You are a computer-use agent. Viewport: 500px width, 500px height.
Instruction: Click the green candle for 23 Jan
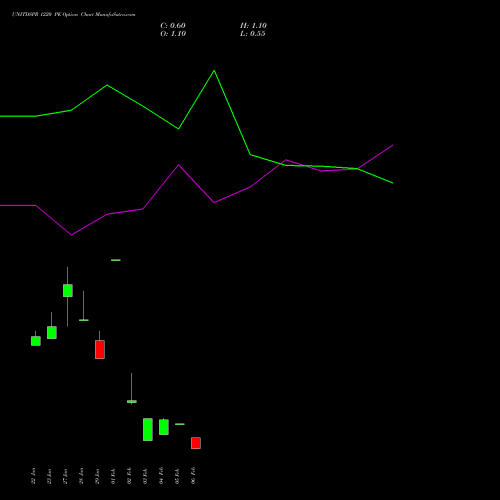(52, 332)
